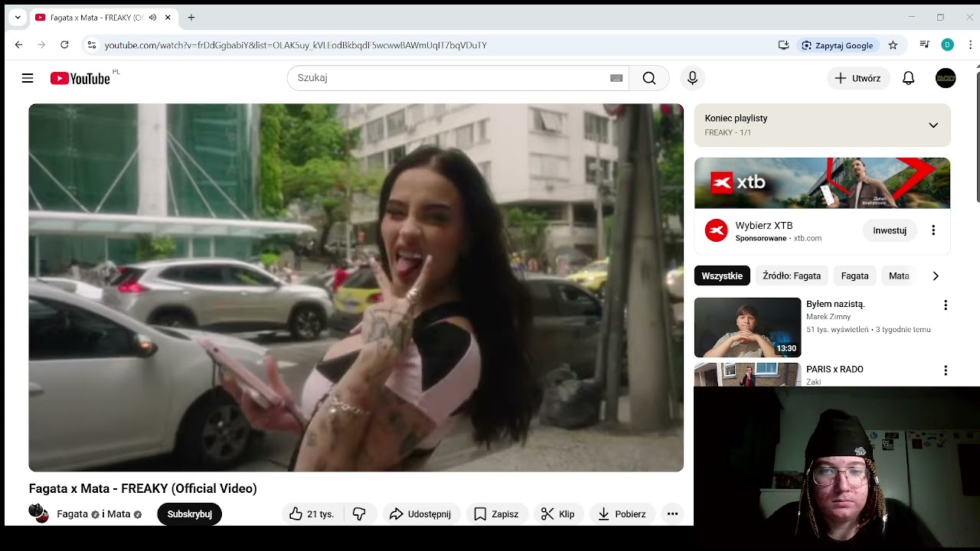Open a new browser tab
The height and width of the screenshot is (551, 980).
click(191, 18)
